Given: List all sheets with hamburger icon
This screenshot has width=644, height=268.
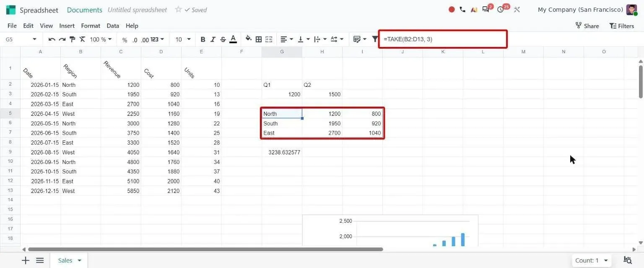Looking at the screenshot, I should pyautogui.click(x=40, y=260).
